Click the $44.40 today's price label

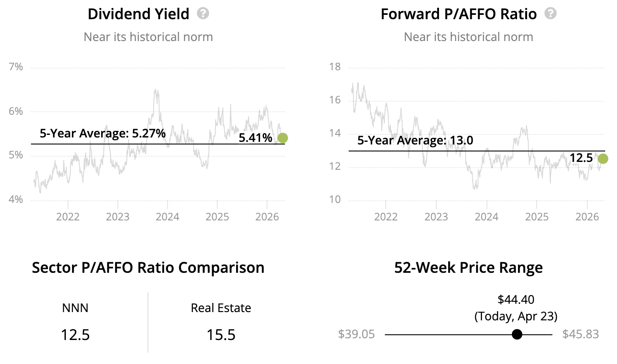[516, 299]
